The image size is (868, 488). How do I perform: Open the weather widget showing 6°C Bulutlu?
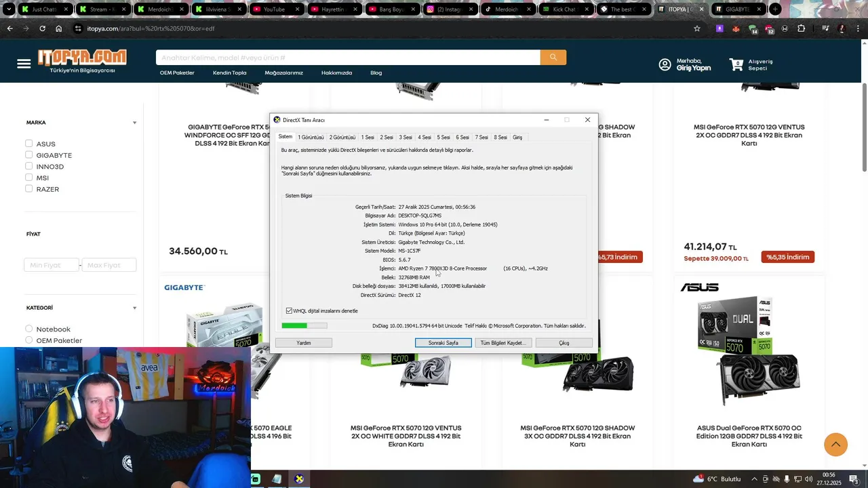click(x=717, y=479)
